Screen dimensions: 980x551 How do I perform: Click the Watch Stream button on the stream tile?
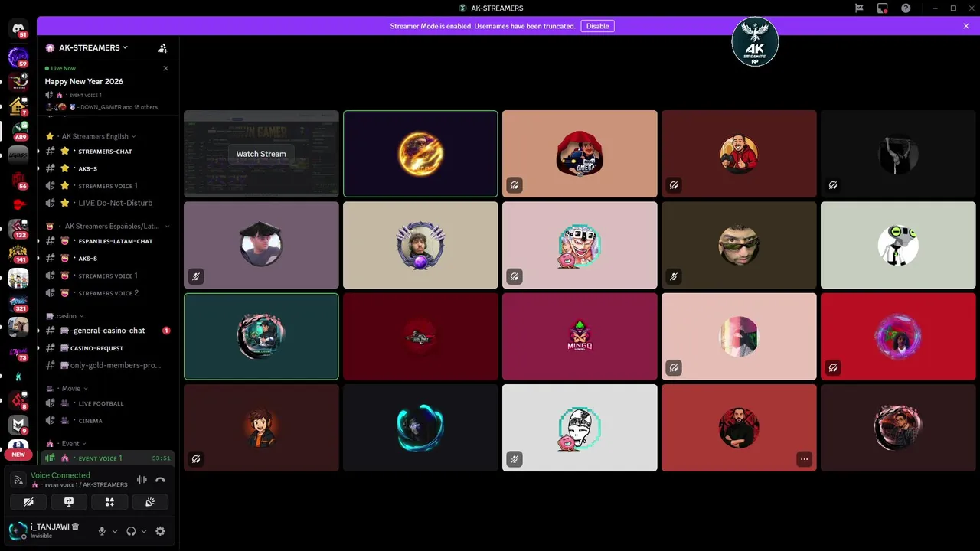(261, 154)
